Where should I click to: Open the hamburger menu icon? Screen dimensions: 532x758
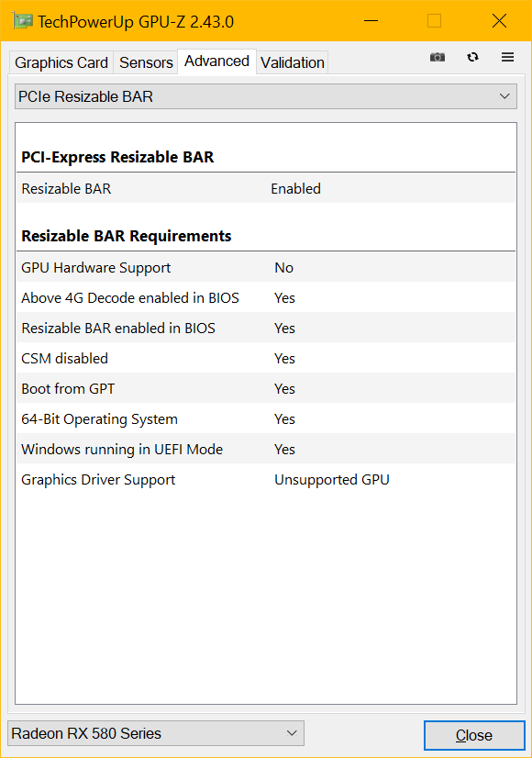[507, 57]
